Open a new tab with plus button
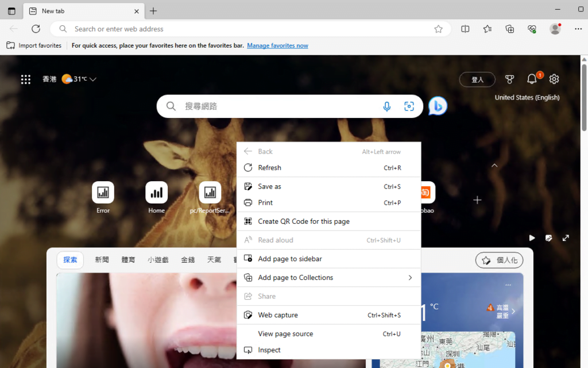This screenshot has width=588, height=368. (x=153, y=11)
